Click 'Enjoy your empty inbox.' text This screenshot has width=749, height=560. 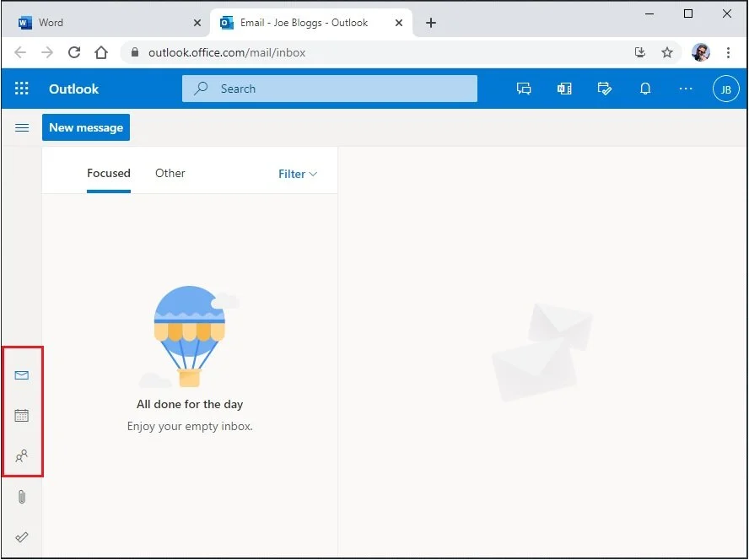(x=190, y=426)
